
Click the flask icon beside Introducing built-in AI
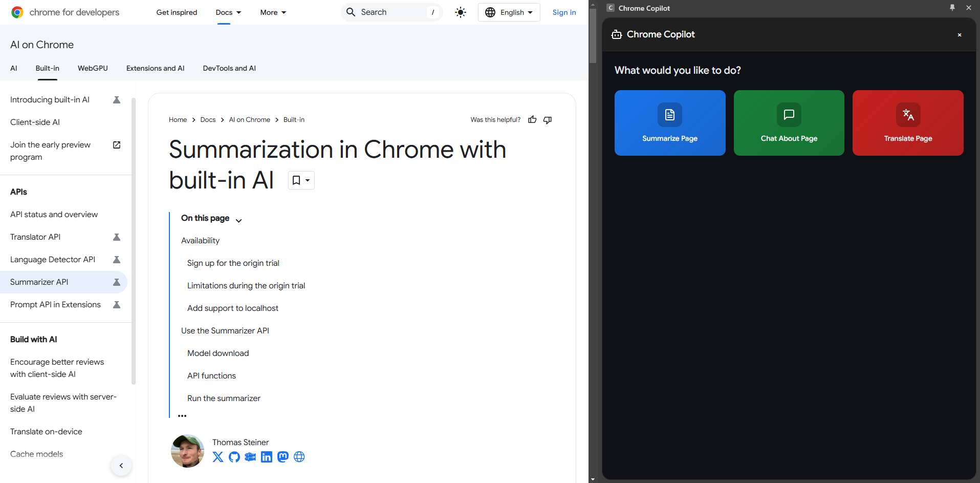117,100
